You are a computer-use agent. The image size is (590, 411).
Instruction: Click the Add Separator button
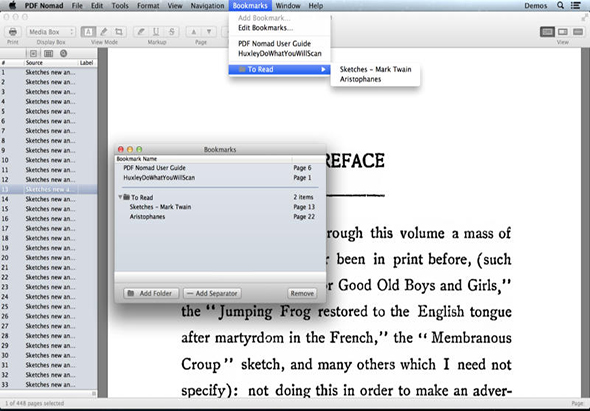click(212, 293)
